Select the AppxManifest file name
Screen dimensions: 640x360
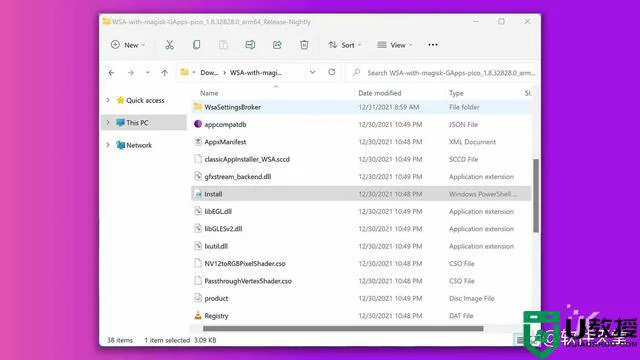pyautogui.click(x=225, y=142)
